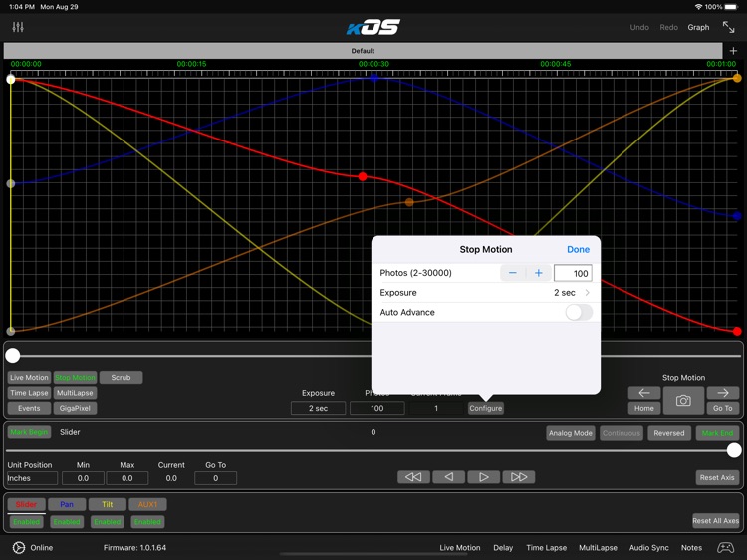This screenshot has height=560, width=747.
Task: Tap the fullscreen expand arrows icon
Action: click(728, 27)
